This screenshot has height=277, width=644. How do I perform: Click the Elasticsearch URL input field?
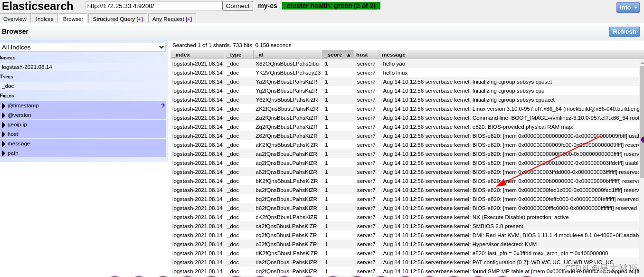[x=154, y=6]
